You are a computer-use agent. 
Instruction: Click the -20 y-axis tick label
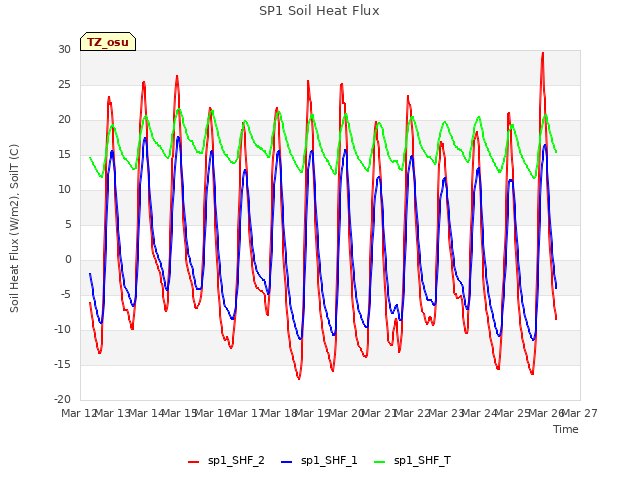pos(62,400)
